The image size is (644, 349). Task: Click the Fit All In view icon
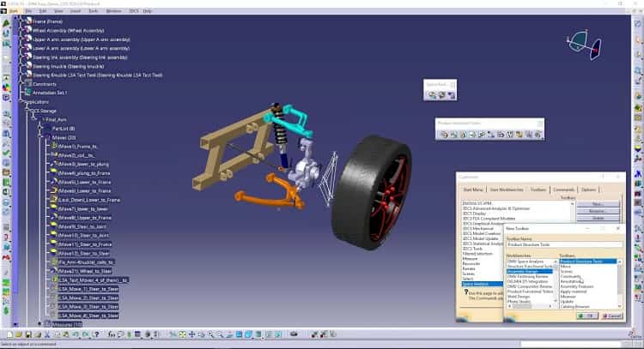click(181, 334)
